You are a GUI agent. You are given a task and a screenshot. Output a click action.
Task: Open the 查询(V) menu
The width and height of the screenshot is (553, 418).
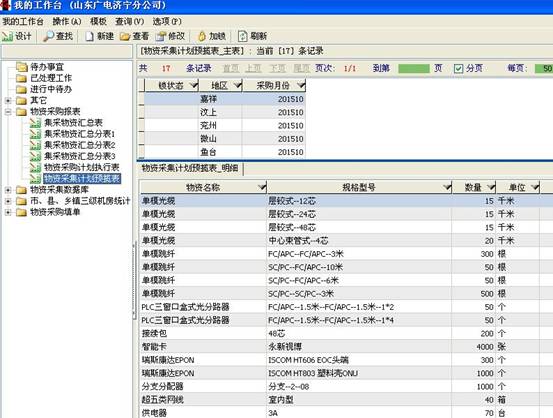click(129, 22)
